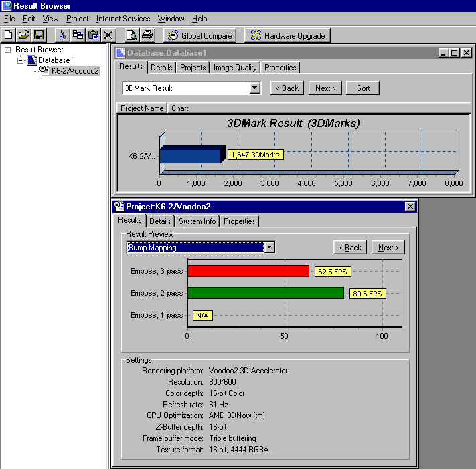
Task: Open the Edit menu
Action: coord(29,19)
